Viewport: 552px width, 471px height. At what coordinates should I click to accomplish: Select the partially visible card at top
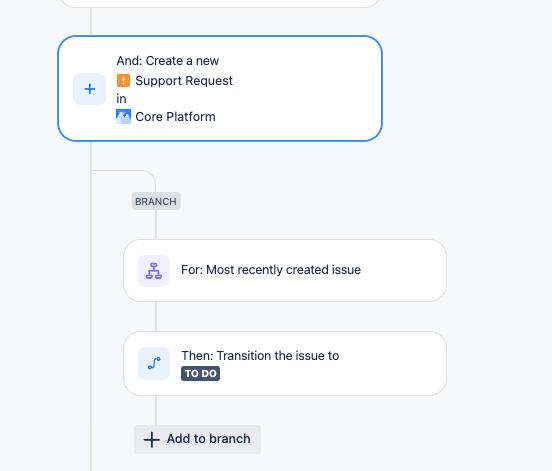[220, 4]
